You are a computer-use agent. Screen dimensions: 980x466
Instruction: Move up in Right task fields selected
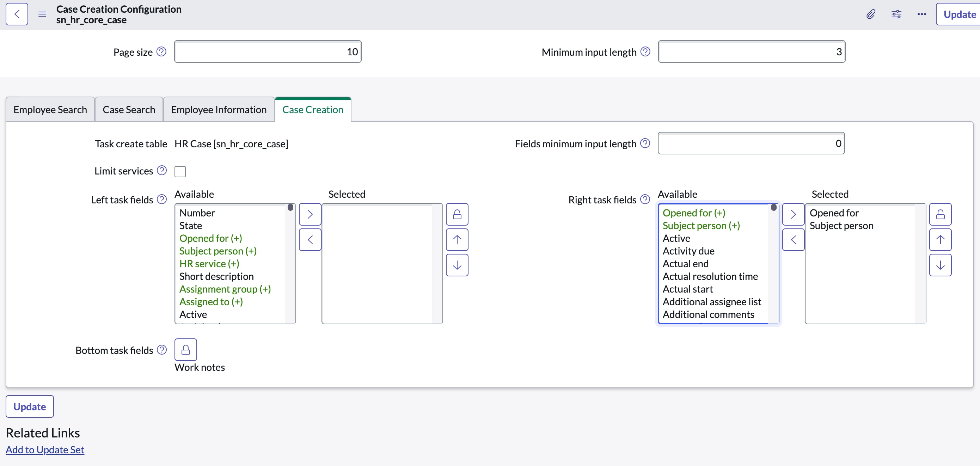[940, 240]
